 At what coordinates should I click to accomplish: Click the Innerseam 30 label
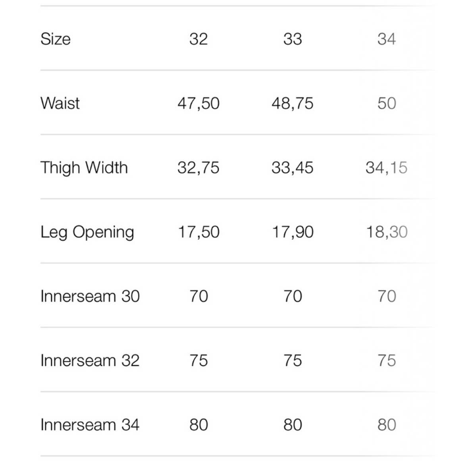[90, 296]
